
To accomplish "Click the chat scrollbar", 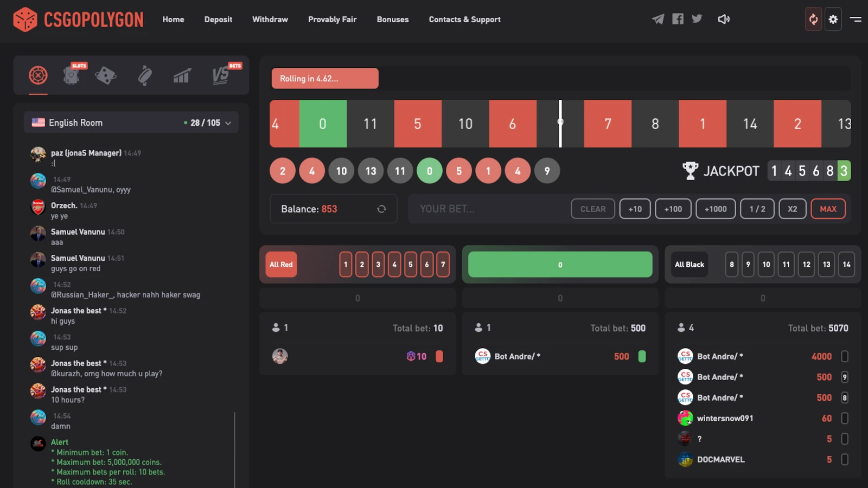I will point(235,450).
